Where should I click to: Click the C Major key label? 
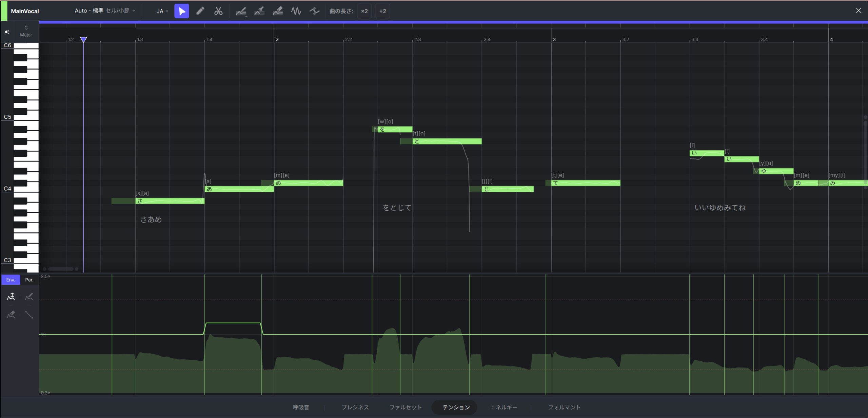pos(26,31)
